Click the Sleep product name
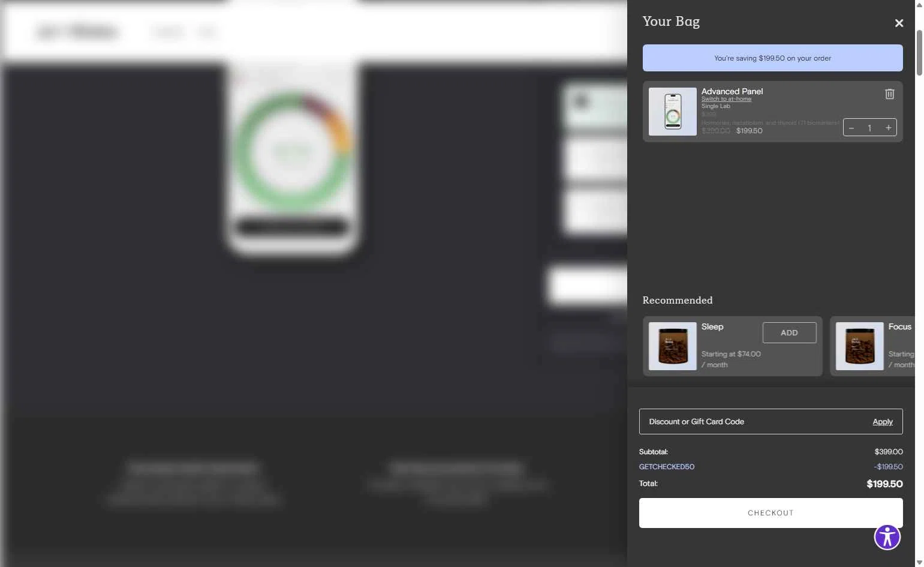This screenshot has height=567, width=924. click(x=712, y=326)
